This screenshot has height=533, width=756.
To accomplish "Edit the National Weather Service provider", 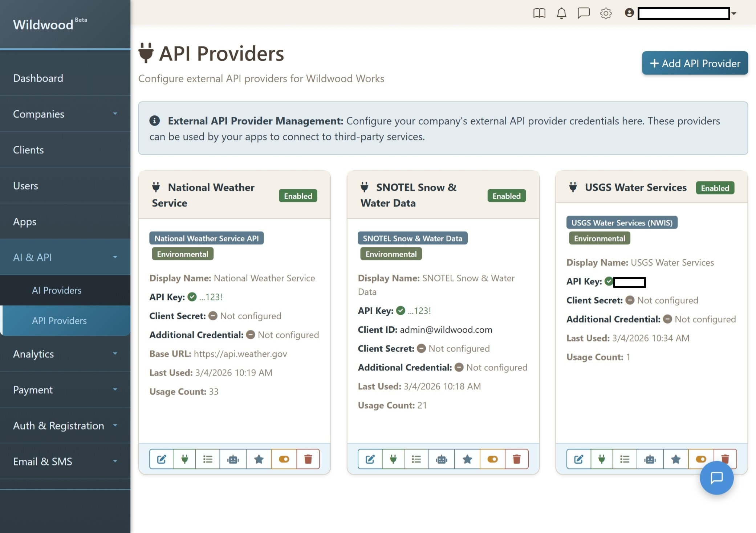I will [x=162, y=459].
